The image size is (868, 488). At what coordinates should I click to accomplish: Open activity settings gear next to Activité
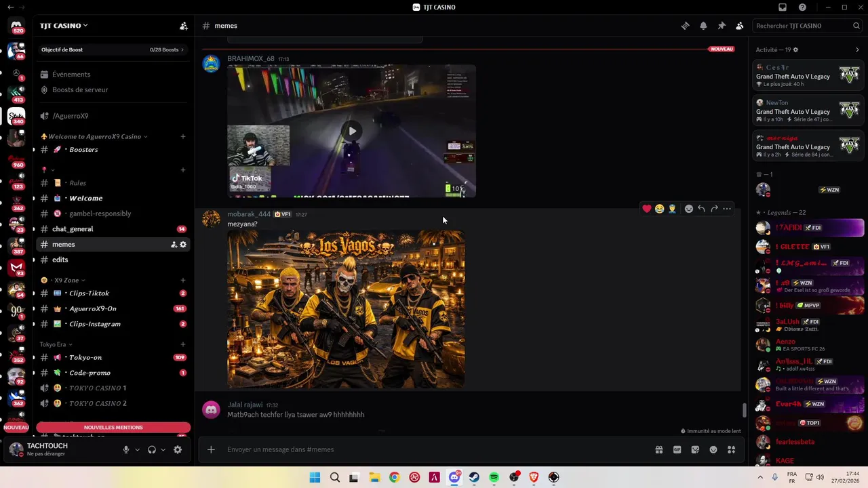[795, 50]
